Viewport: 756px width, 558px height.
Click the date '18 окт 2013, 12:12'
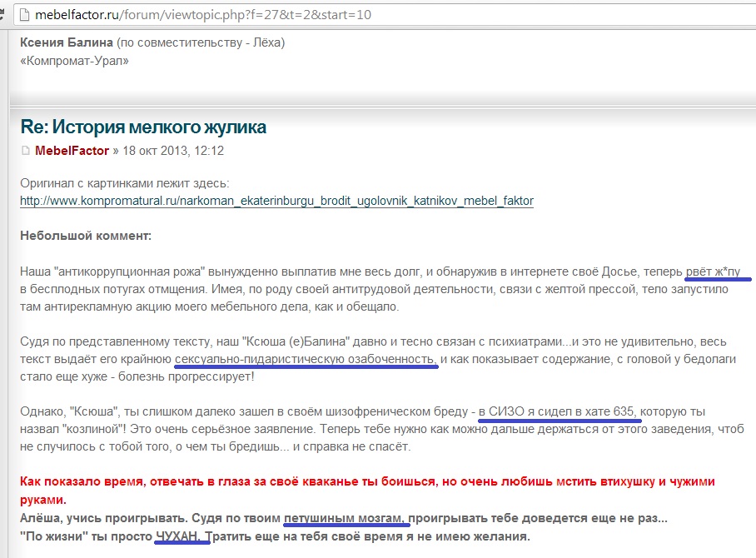click(x=173, y=151)
